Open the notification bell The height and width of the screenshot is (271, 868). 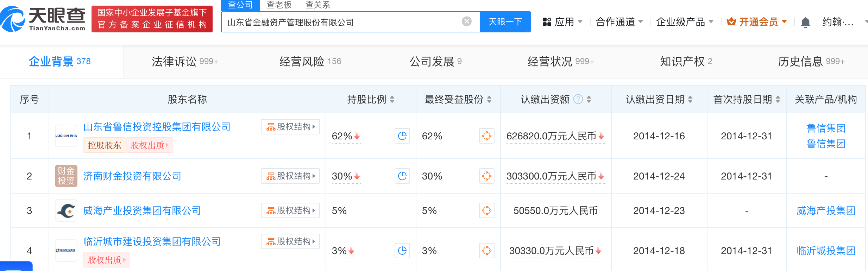pos(805,22)
